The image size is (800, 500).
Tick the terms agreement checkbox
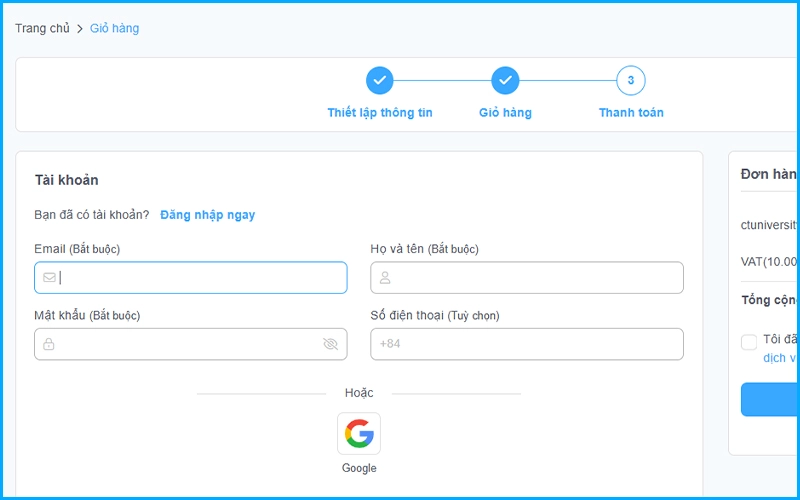pos(749,342)
